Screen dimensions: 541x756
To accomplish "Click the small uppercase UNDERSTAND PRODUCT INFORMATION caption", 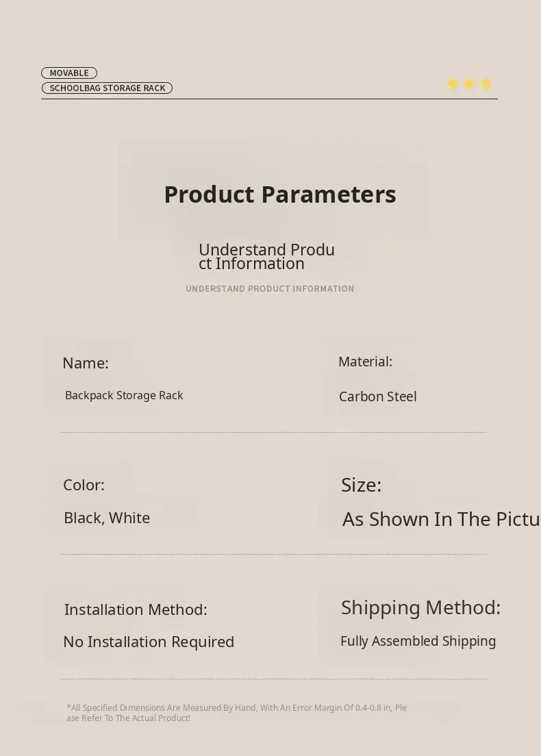I will tap(270, 288).
